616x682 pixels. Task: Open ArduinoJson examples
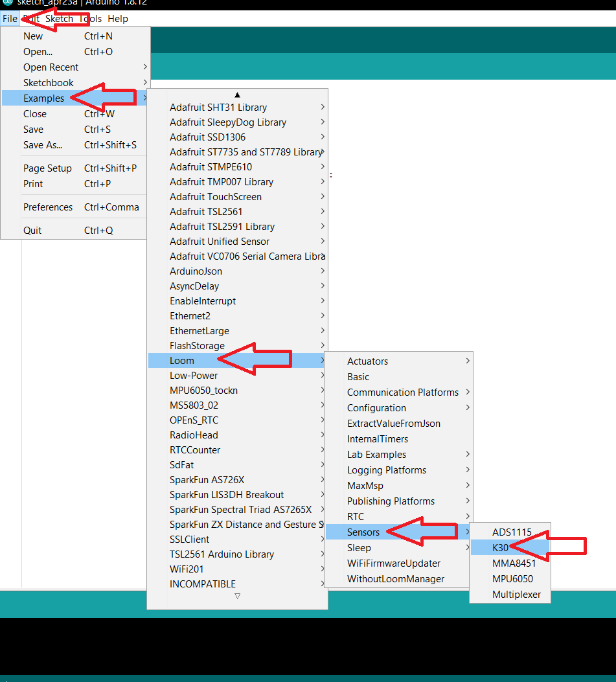237,271
